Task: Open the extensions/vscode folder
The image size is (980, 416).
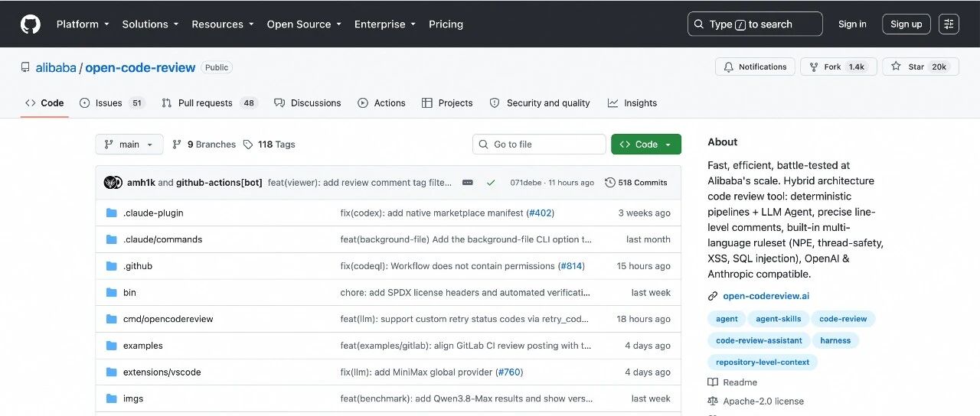Action: pos(162,372)
